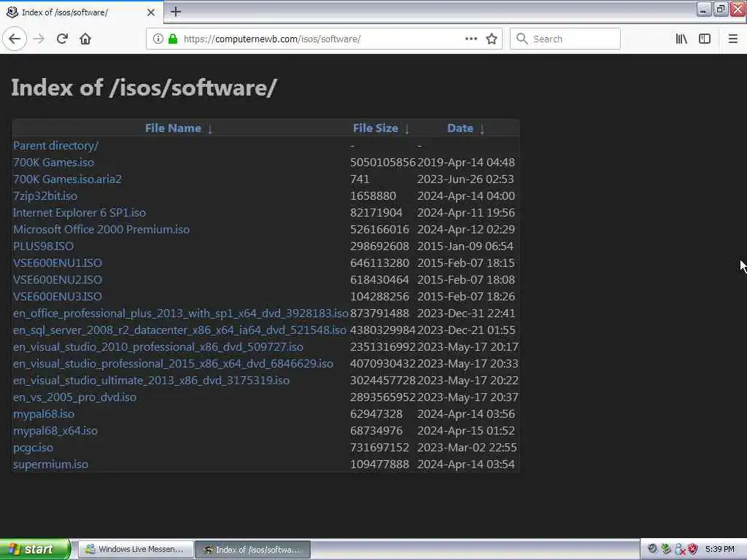Download en_vs_2005_pro_dvd.iso
This screenshot has width=747, height=560.
coord(74,397)
